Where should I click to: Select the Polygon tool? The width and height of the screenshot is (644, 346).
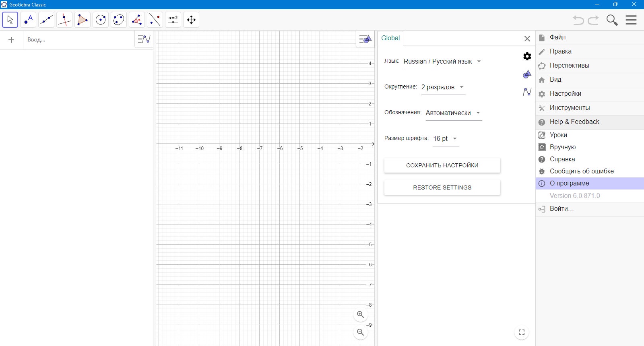pos(83,20)
